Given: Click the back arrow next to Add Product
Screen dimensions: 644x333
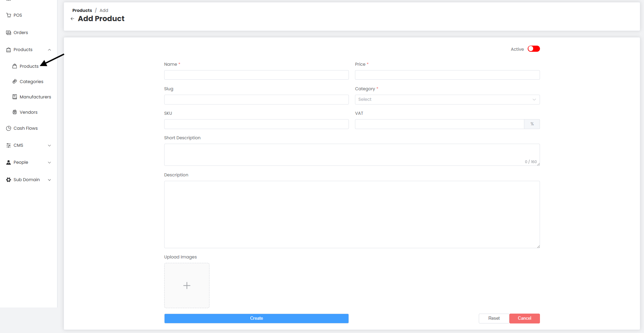Looking at the screenshot, I should [72, 19].
